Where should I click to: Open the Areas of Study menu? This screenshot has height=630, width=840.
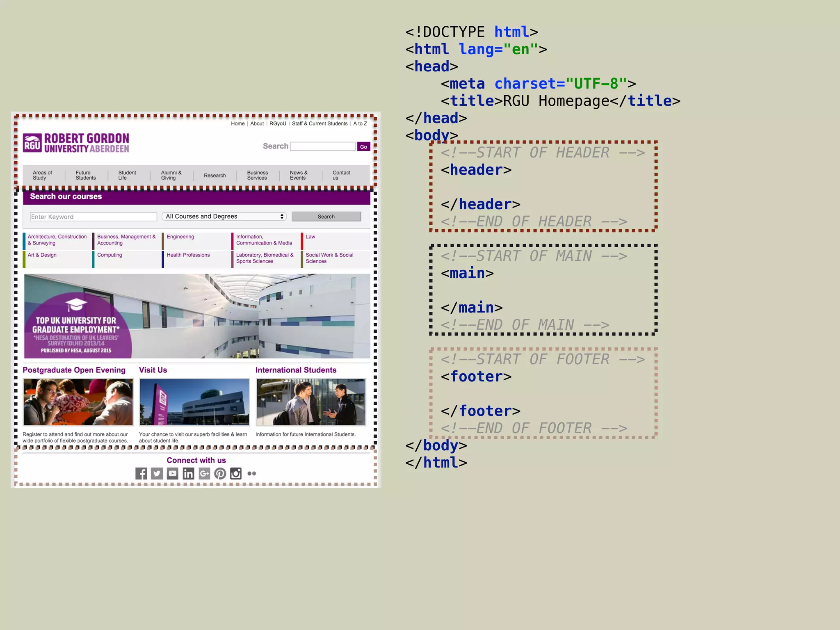coord(42,175)
